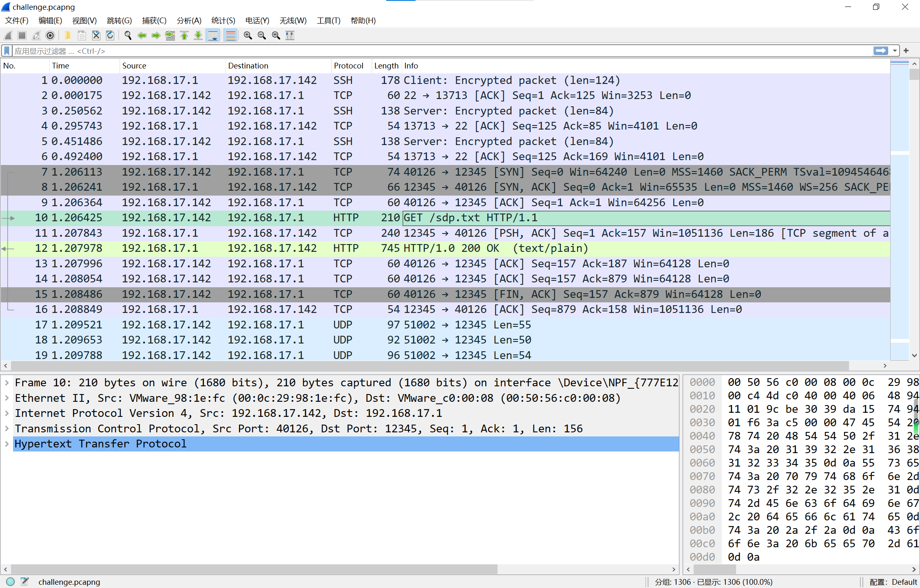The height and width of the screenshot is (588, 920).
Task: Click the reload capture file icon
Action: [110, 36]
